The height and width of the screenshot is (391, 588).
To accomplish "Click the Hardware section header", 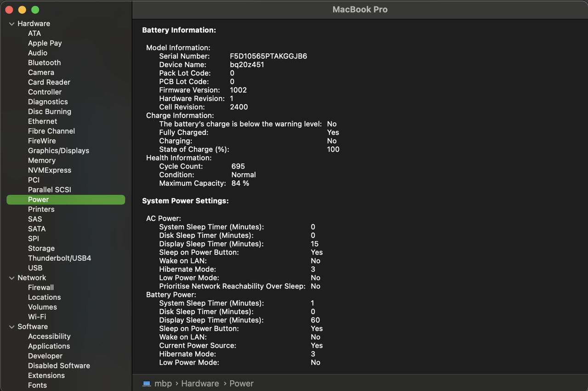I will point(34,23).
